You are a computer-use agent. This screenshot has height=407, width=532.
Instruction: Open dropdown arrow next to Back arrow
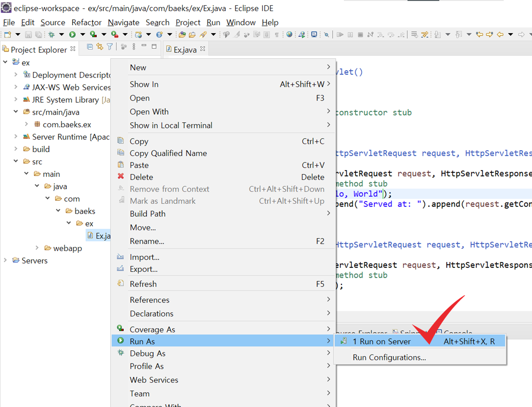[x=511, y=35]
